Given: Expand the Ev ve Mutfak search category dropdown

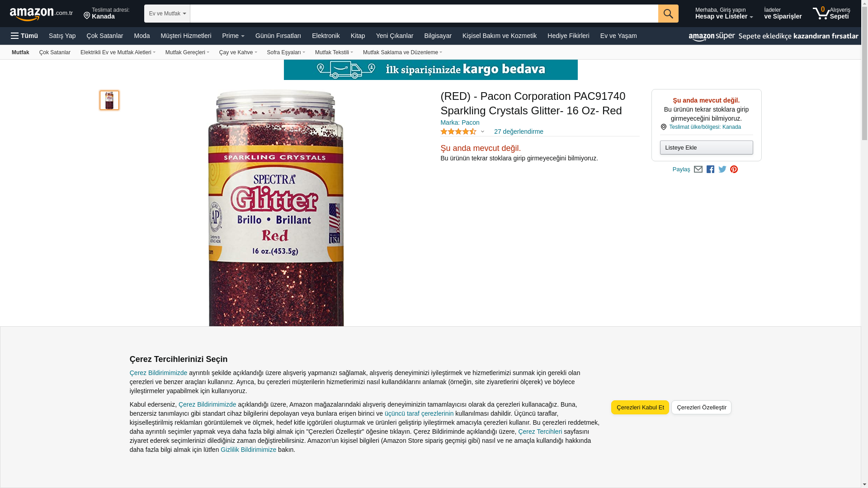Looking at the screenshot, I should pyautogui.click(x=167, y=14).
